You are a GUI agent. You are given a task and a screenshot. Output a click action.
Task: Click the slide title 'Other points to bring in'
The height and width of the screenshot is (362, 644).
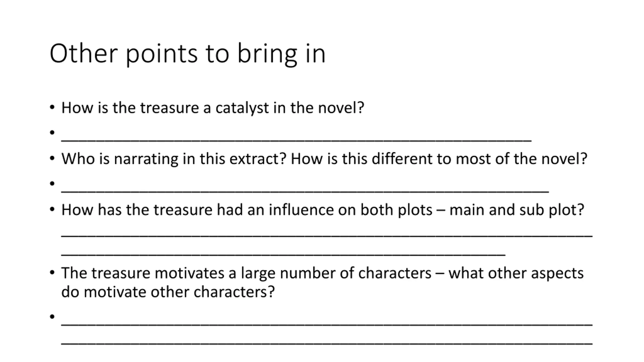click(187, 54)
